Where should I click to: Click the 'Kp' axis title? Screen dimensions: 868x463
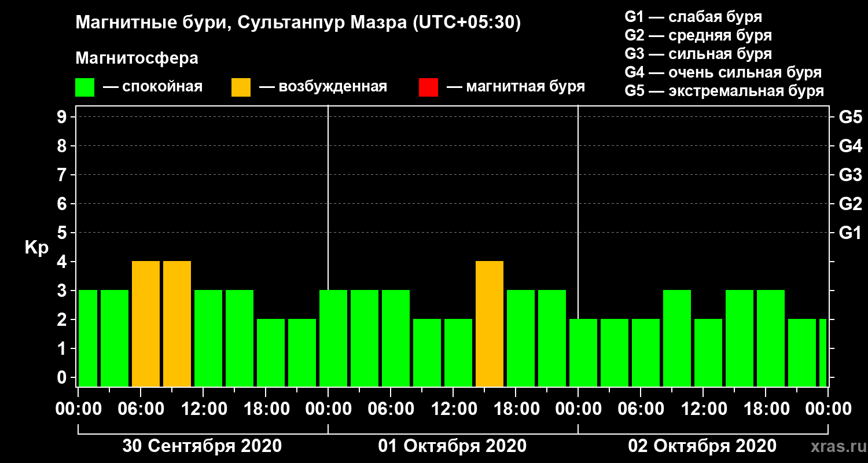36,248
